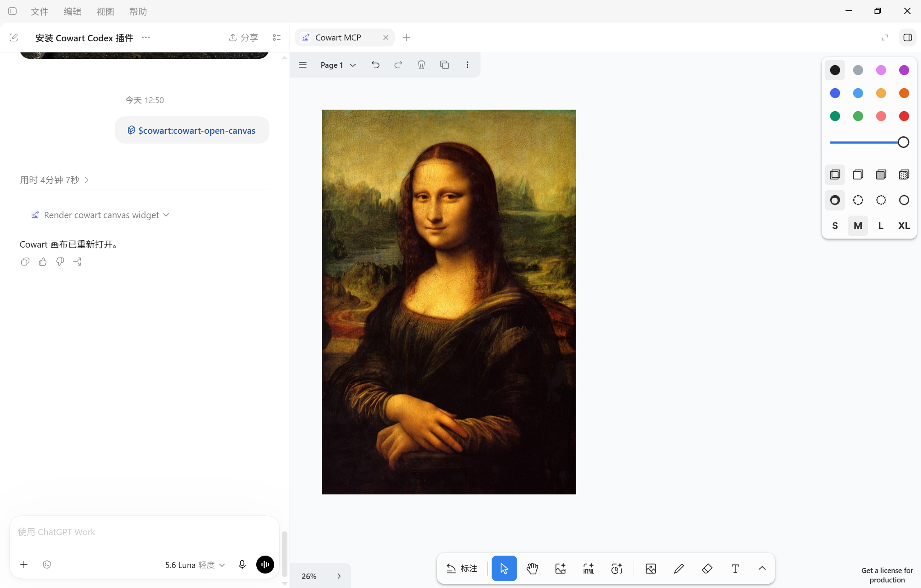Expand the zoom controls arrow next to 26%

[339, 576]
